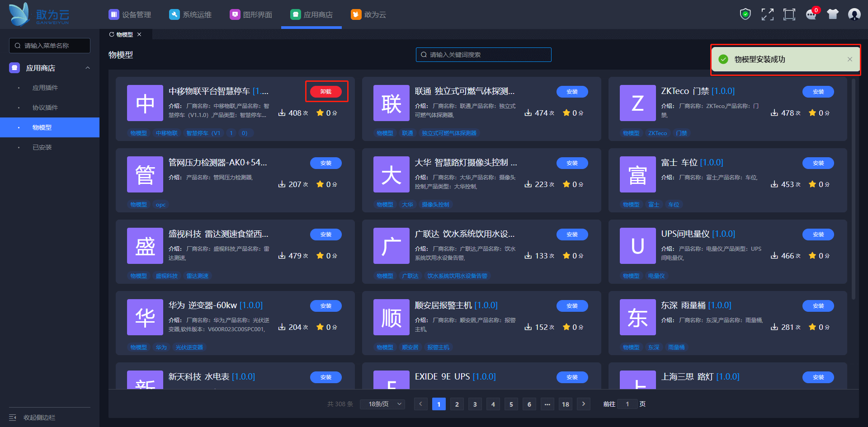The image size is (868, 427).
Task: Select the 应用商店 top menu
Action: tap(311, 14)
